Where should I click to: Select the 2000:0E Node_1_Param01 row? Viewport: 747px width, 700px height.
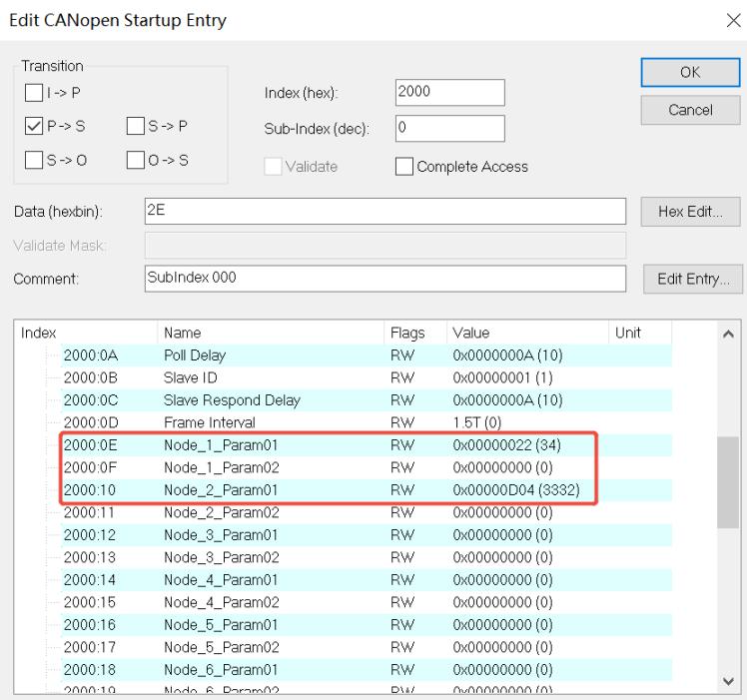tap(366, 445)
